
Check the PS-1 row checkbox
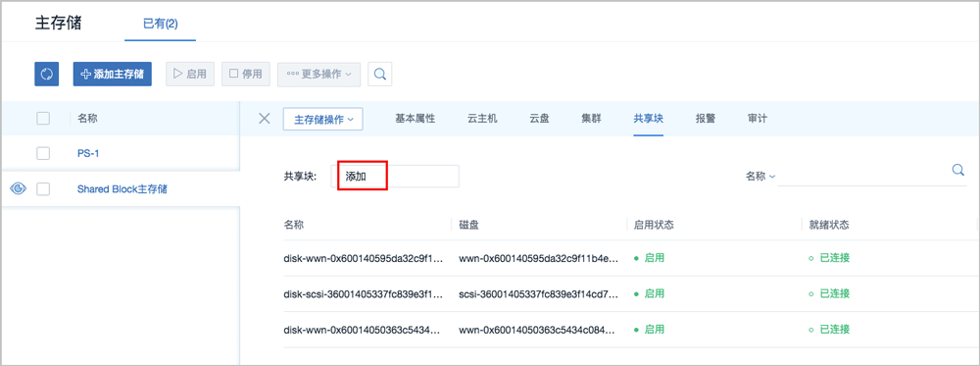[x=43, y=153]
